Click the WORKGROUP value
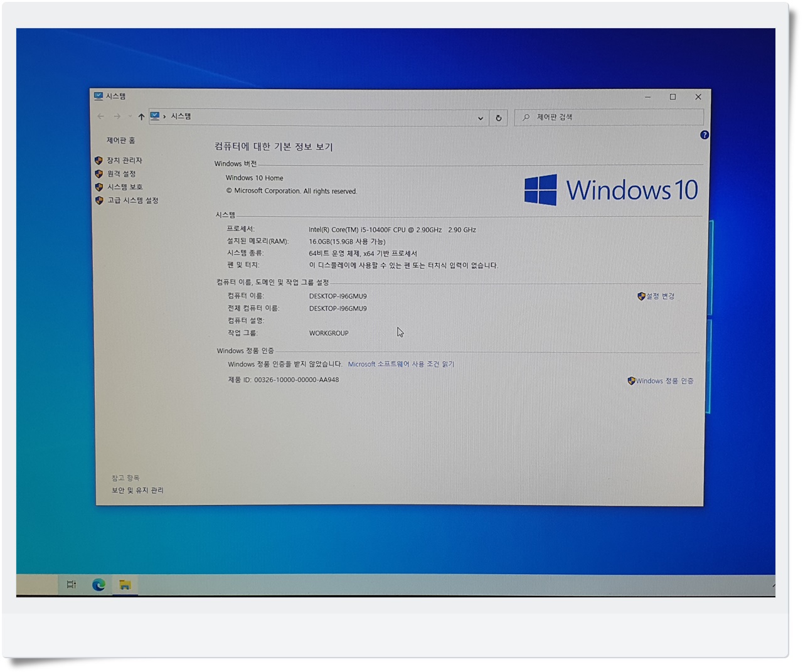 coord(329,333)
